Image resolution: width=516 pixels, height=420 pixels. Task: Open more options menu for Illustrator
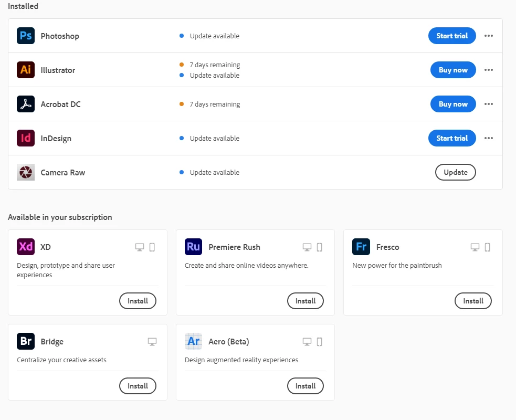click(489, 70)
